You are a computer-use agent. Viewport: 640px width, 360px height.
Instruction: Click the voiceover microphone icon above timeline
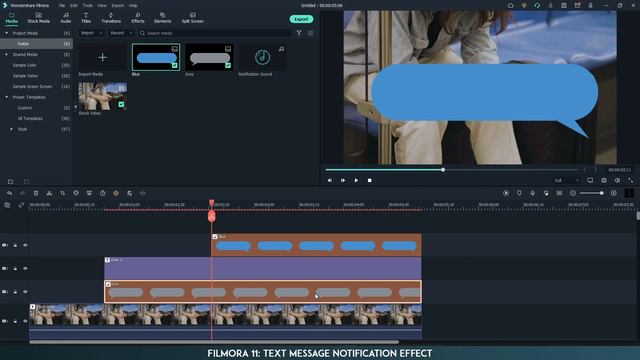pos(533,193)
